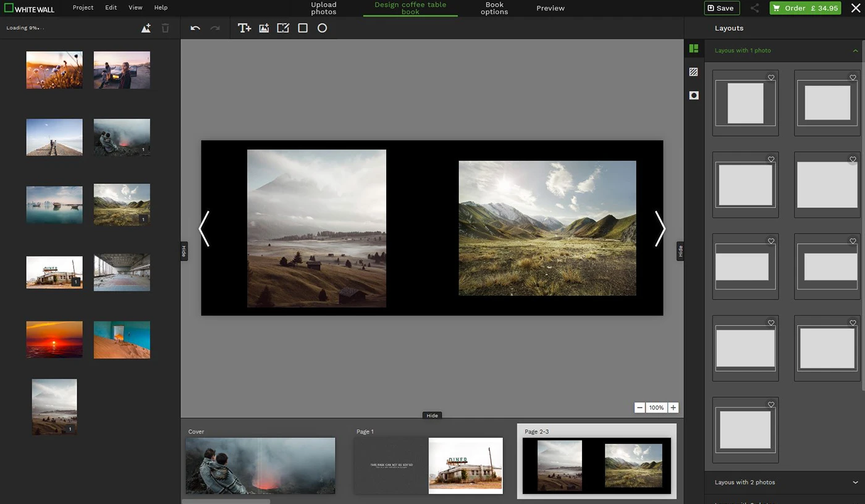This screenshot has width=865, height=504.
Task: Open the Project menu
Action: pos(83,7)
